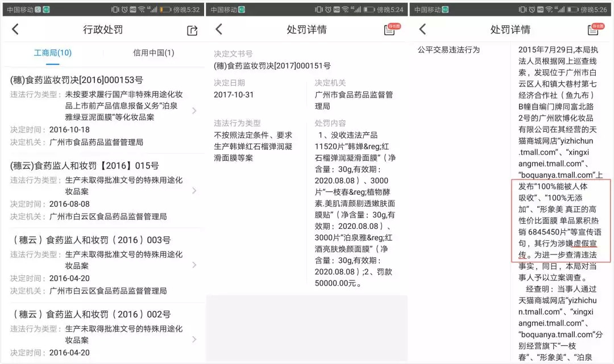Tap the decision date 2017-10-31
614x364 pixels.
(x=234, y=95)
